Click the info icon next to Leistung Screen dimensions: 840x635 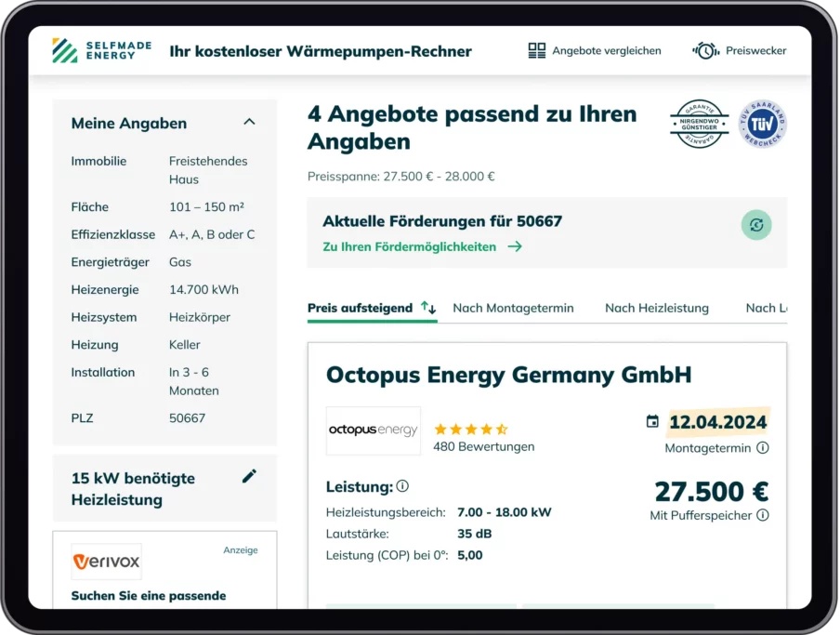tap(402, 486)
